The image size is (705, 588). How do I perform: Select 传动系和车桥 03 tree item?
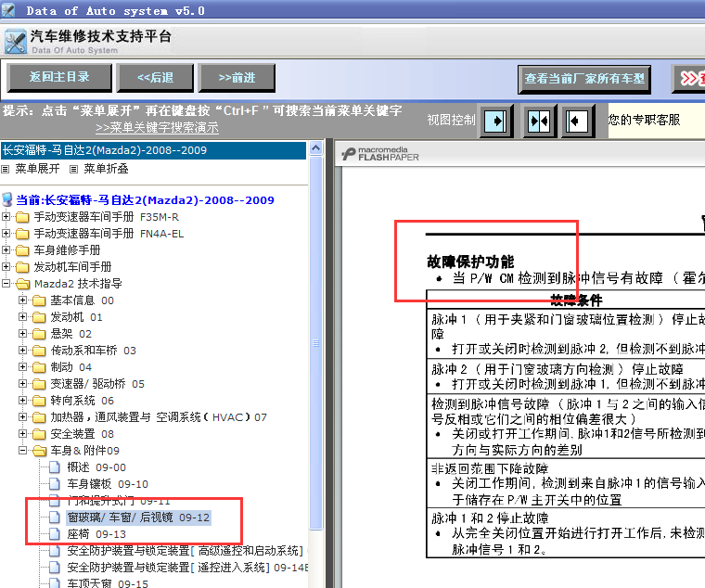(x=93, y=351)
